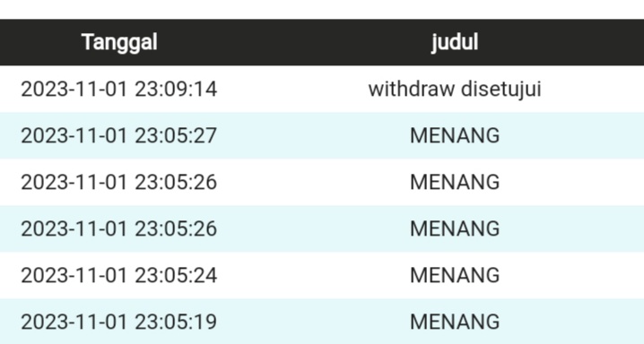Click MENANG in the 23:05:24 row
This screenshot has height=344, width=644.
(455, 275)
